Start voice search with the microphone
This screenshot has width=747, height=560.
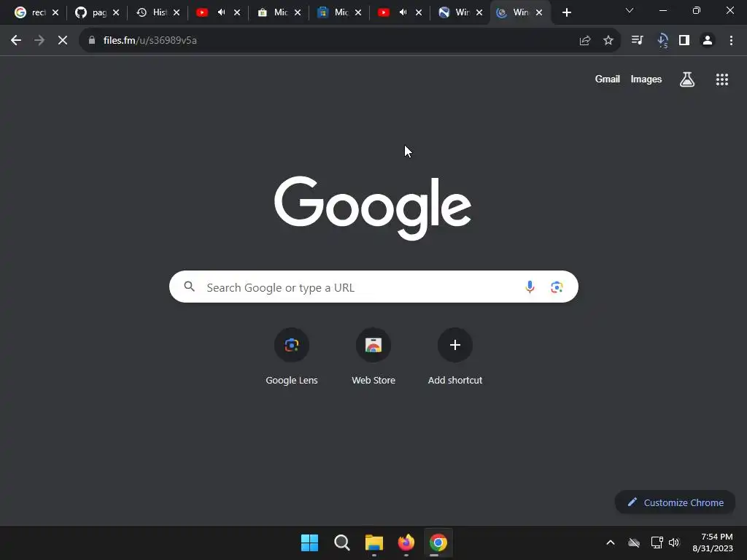(x=530, y=287)
